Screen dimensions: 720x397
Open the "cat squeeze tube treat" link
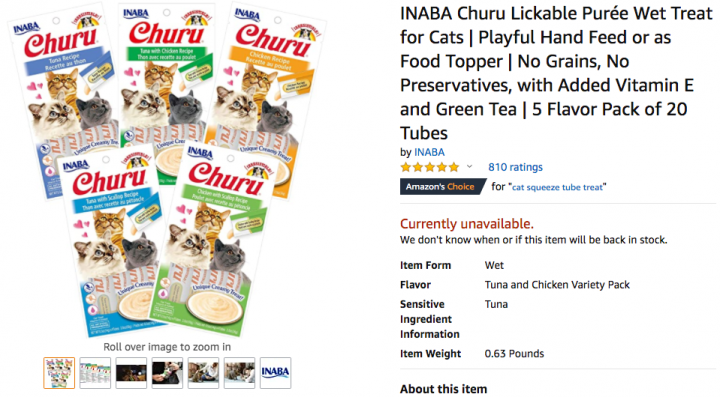pos(558,187)
